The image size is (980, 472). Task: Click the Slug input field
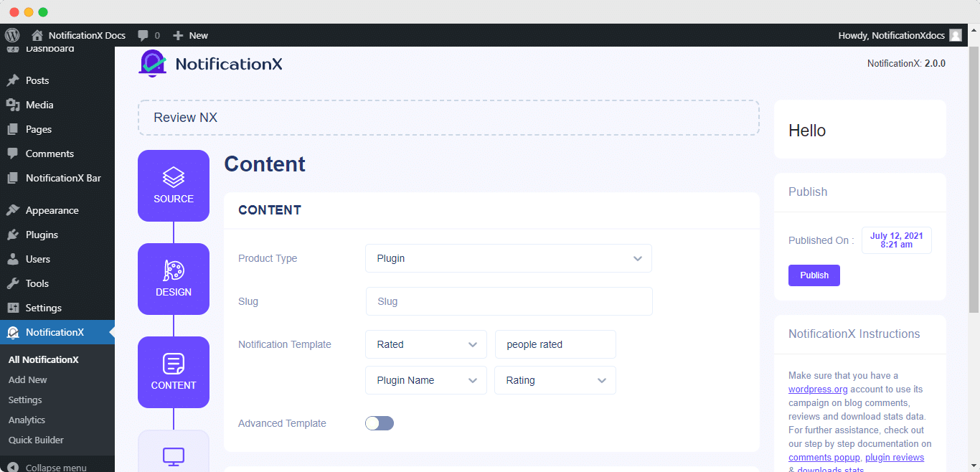point(509,301)
